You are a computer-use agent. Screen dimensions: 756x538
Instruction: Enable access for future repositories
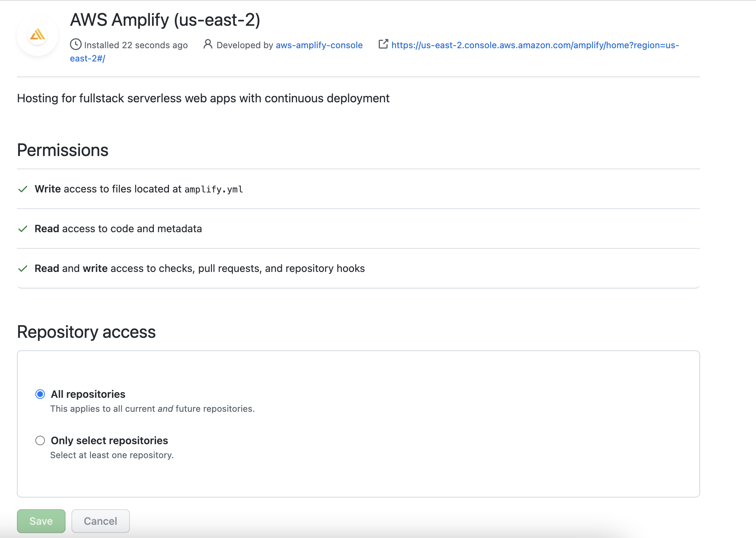coord(40,394)
